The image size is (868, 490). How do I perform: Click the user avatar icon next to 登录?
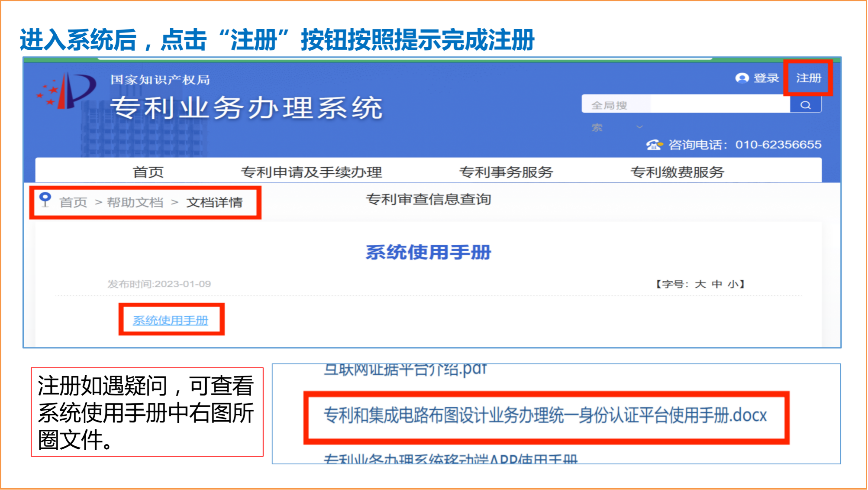pyautogui.click(x=742, y=78)
